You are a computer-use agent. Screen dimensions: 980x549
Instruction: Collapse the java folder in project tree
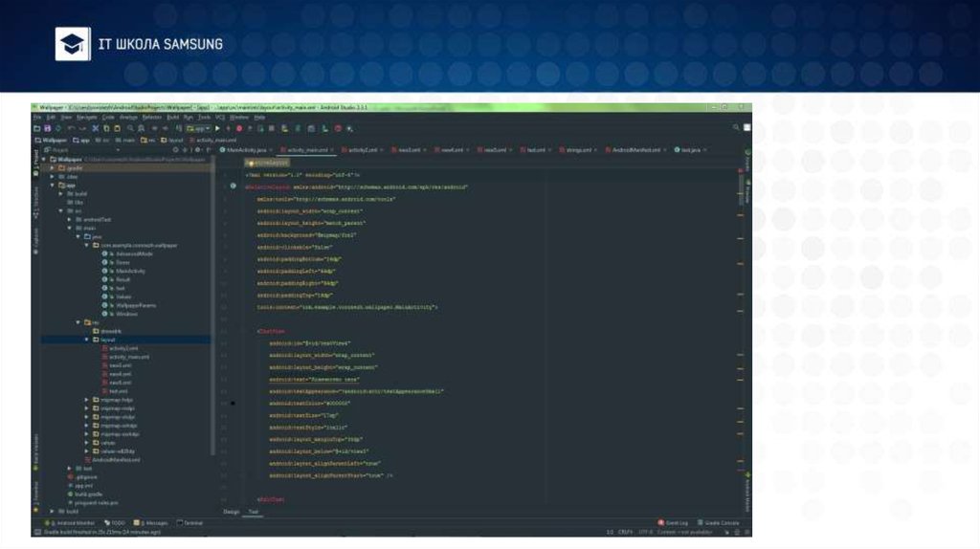pos(79,236)
